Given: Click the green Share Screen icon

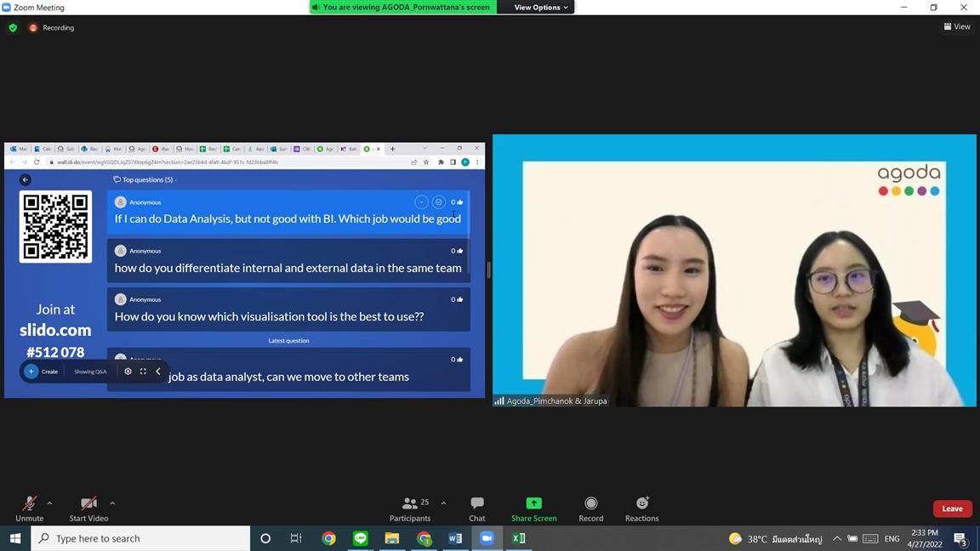Looking at the screenshot, I should tap(533, 503).
